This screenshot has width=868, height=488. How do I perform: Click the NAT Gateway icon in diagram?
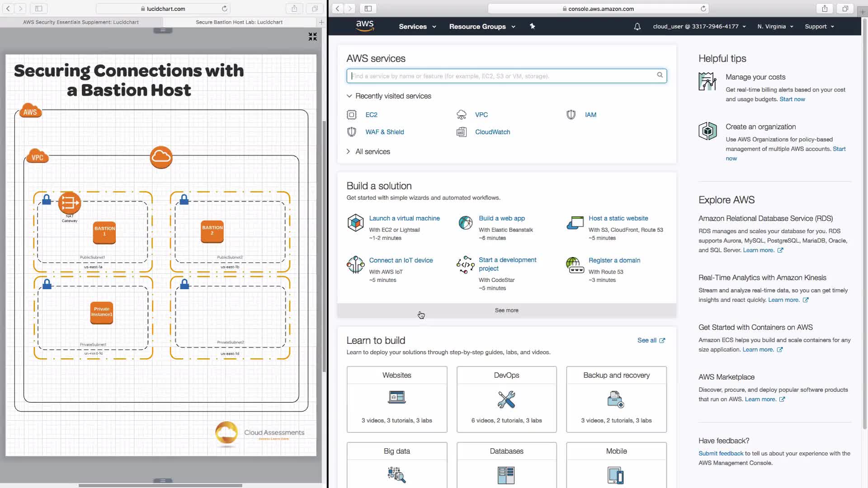pos(69,203)
